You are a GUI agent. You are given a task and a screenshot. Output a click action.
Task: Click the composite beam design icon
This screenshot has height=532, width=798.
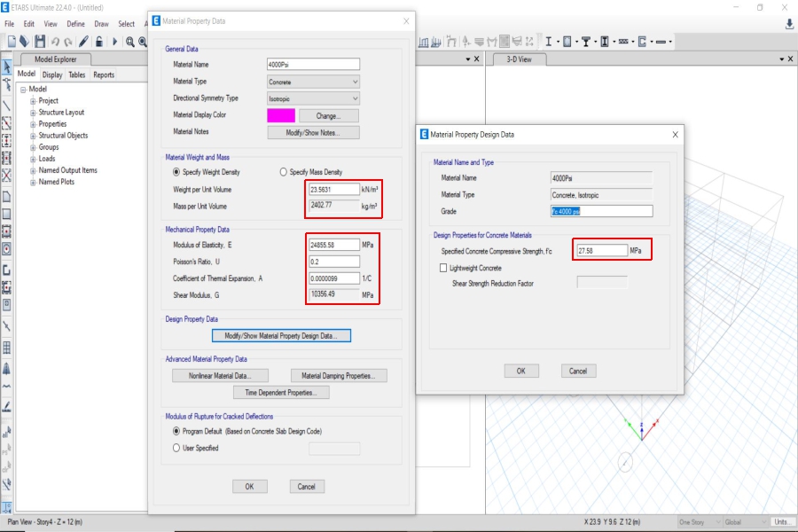[x=586, y=42]
